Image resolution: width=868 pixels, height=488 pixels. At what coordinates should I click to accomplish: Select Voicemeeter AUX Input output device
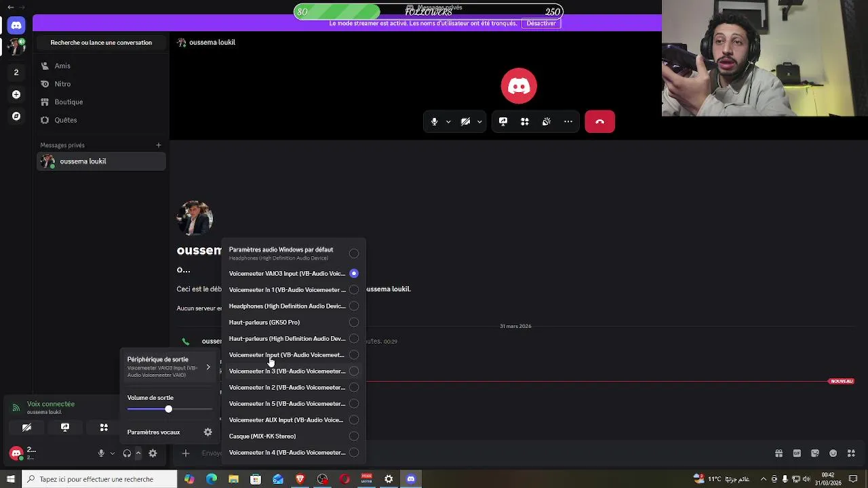point(294,420)
